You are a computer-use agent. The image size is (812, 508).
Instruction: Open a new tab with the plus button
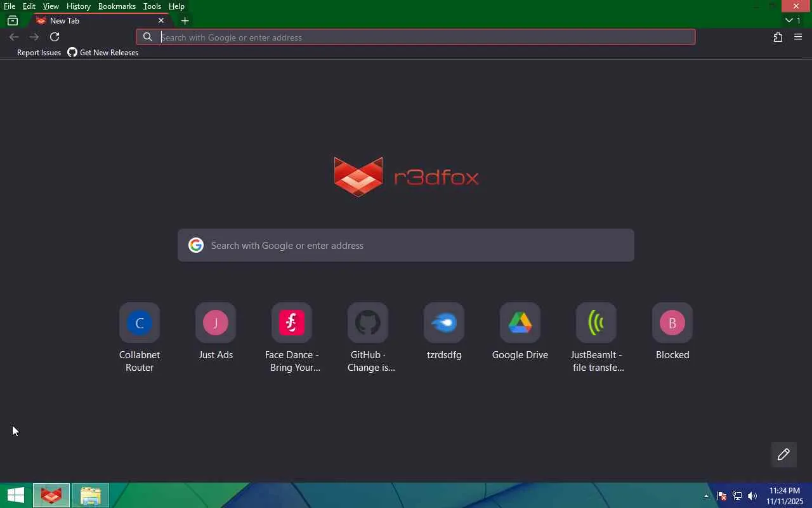pos(185,20)
